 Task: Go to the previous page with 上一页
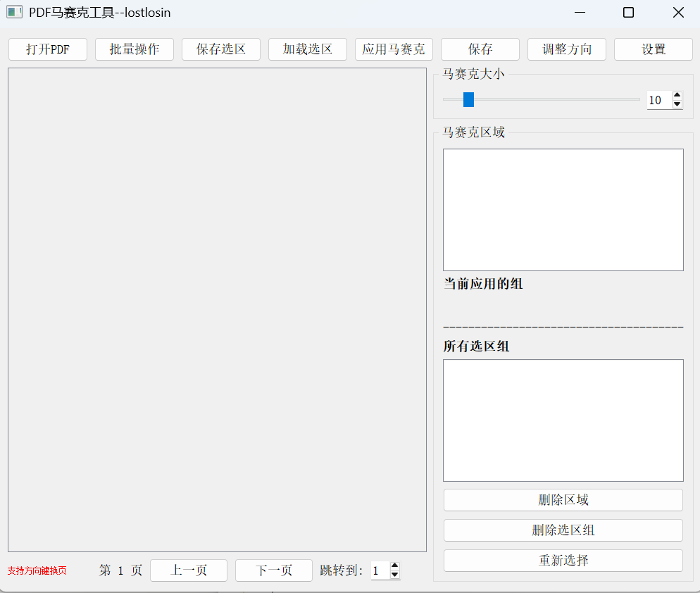pos(188,570)
